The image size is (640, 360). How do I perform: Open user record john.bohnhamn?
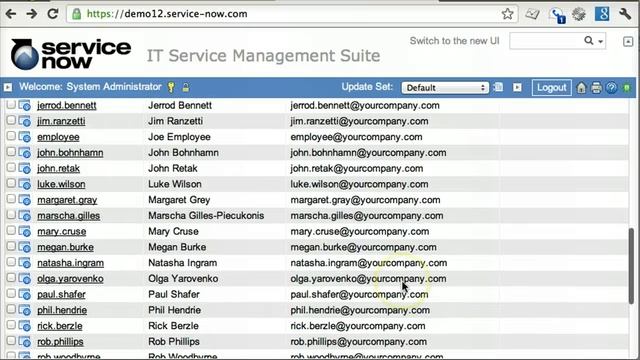[x=70, y=153]
